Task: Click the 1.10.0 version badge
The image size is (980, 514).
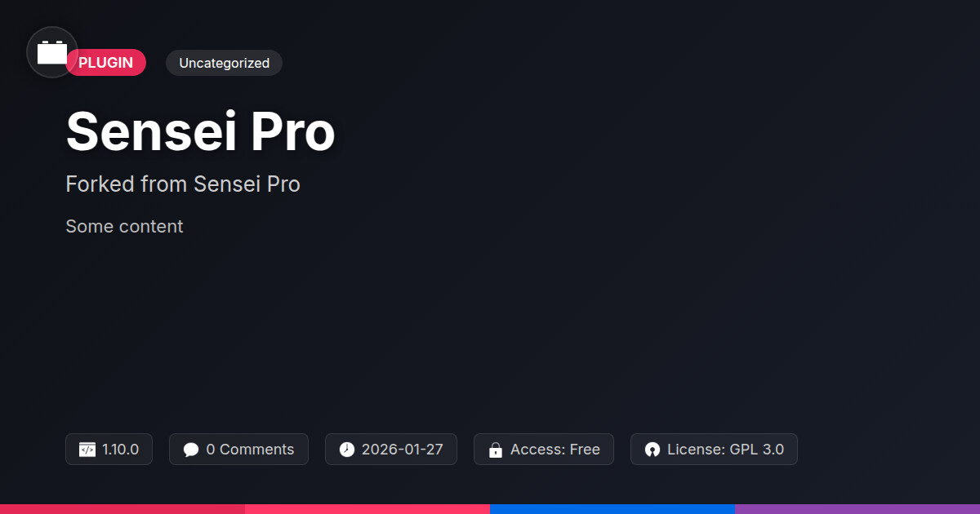Action: (109, 450)
